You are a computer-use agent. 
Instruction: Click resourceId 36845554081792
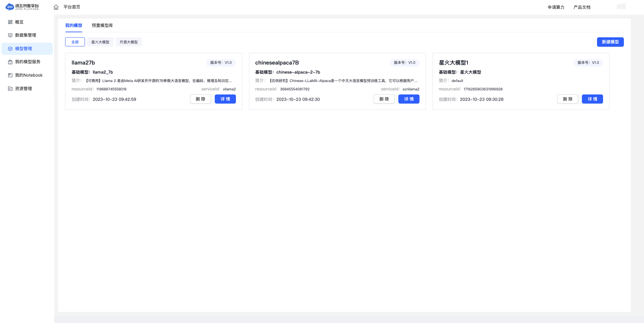(x=295, y=89)
